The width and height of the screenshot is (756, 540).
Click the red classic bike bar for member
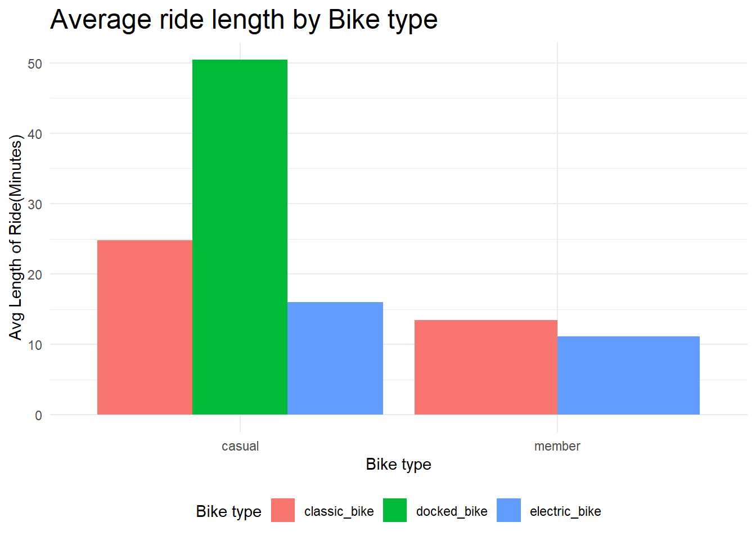pyautogui.click(x=485, y=367)
